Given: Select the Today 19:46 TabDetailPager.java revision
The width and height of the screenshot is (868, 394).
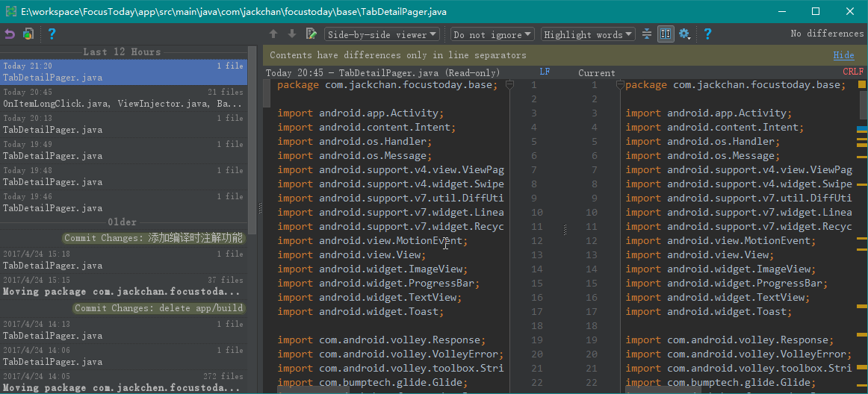Looking at the screenshot, I should pyautogui.click(x=123, y=202).
